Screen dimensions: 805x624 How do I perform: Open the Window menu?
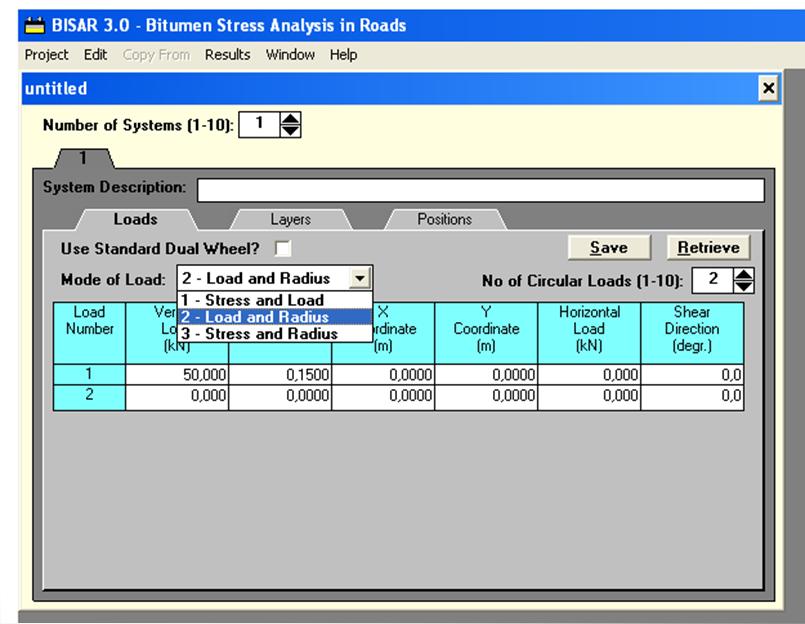click(x=290, y=54)
